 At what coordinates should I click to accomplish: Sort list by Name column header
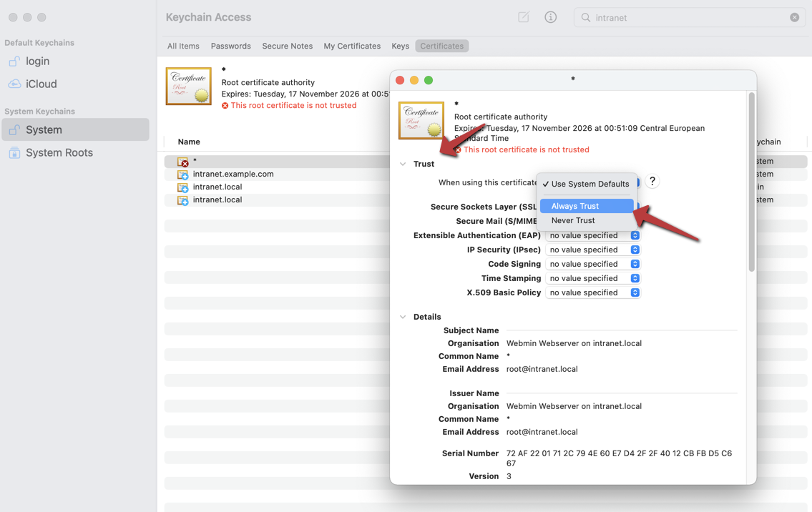coord(189,142)
